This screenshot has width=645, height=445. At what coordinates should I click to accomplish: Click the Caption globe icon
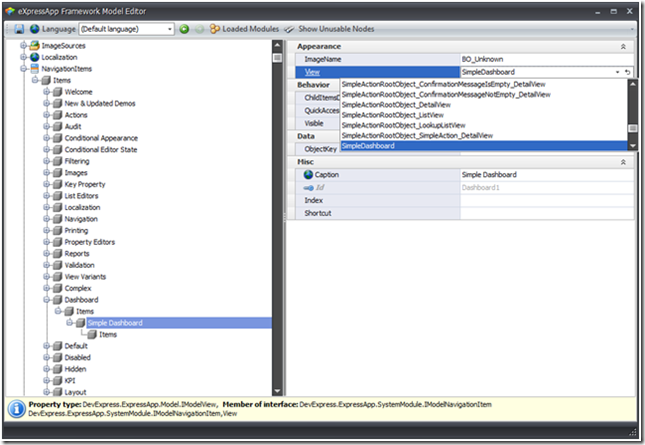coord(309,174)
